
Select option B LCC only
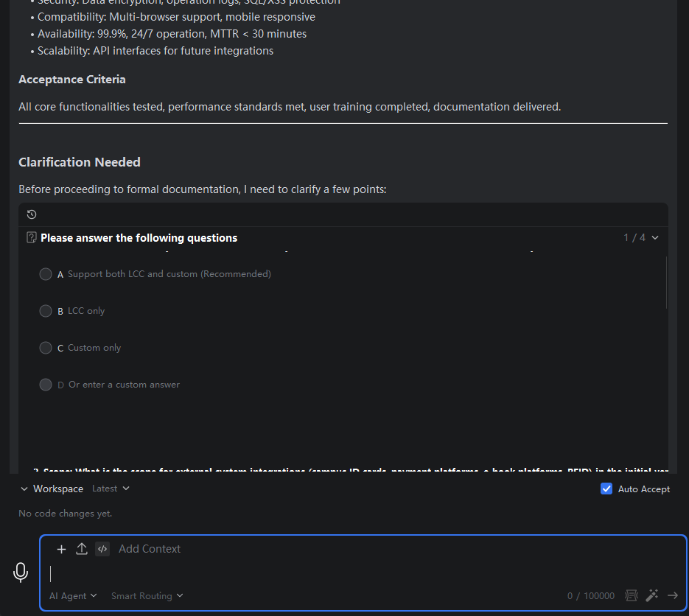click(46, 311)
